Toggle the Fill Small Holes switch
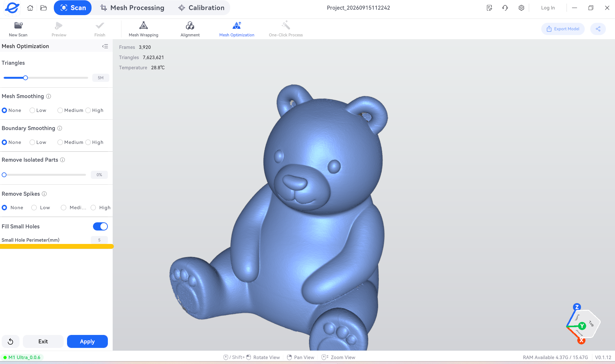The image size is (615, 364). click(x=100, y=226)
